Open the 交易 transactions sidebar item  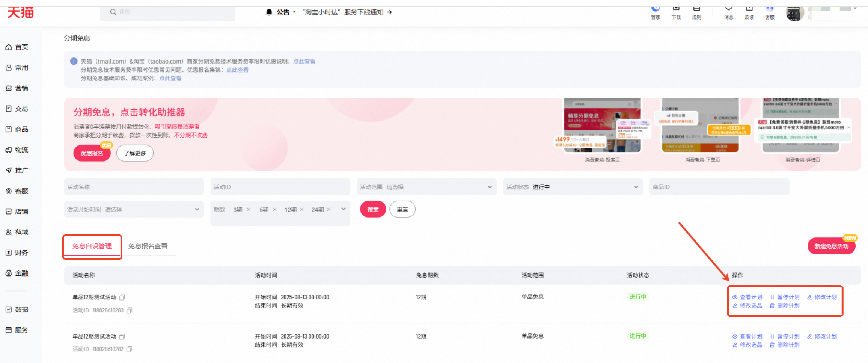tap(17, 109)
